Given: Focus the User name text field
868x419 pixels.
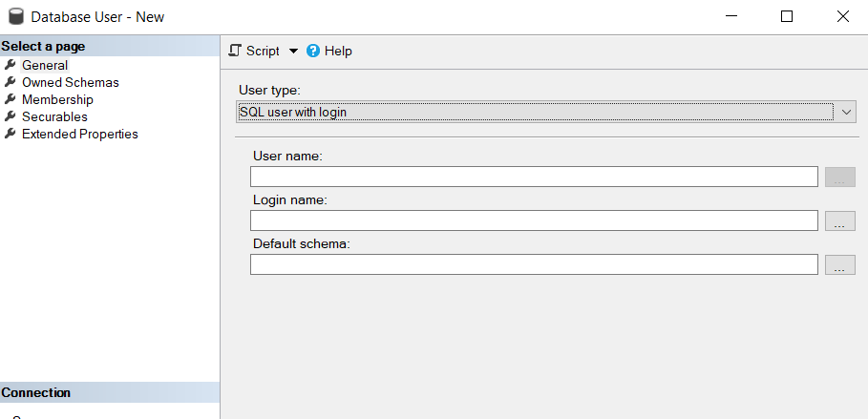Looking at the screenshot, I should [534, 177].
